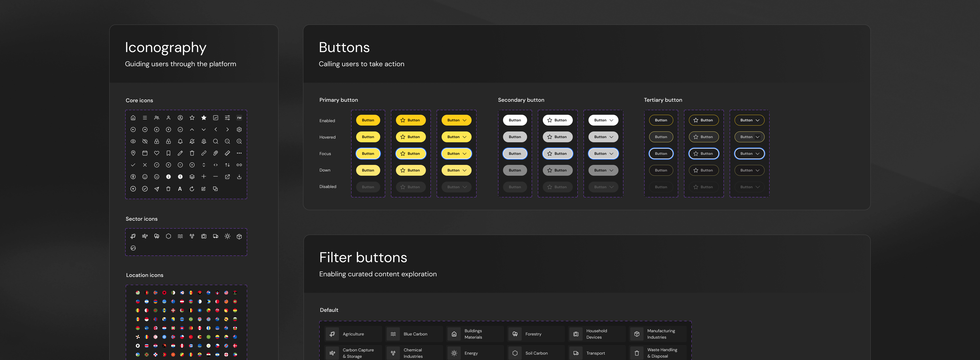Click the users group icon
Image resolution: width=980 pixels, height=360 pixels.
pyautogui.click(x=157, y=118)
